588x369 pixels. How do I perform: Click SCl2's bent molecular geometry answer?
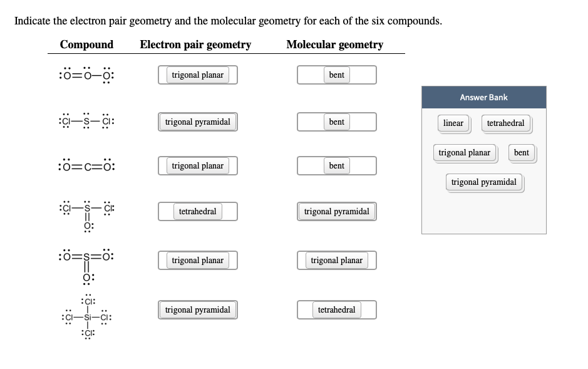(336, 122)
